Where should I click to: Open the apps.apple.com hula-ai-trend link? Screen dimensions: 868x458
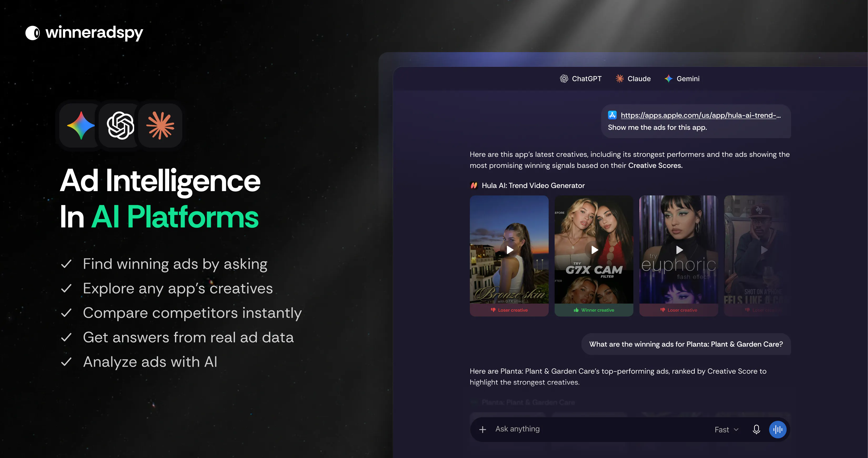click(x=701, y=115)
